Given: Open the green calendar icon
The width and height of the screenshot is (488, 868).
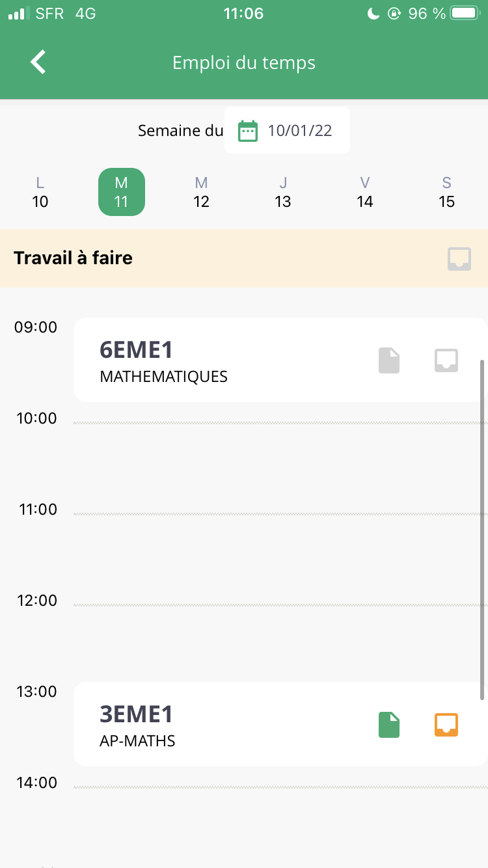Looking at the screenshot, I should pos(247,131).
